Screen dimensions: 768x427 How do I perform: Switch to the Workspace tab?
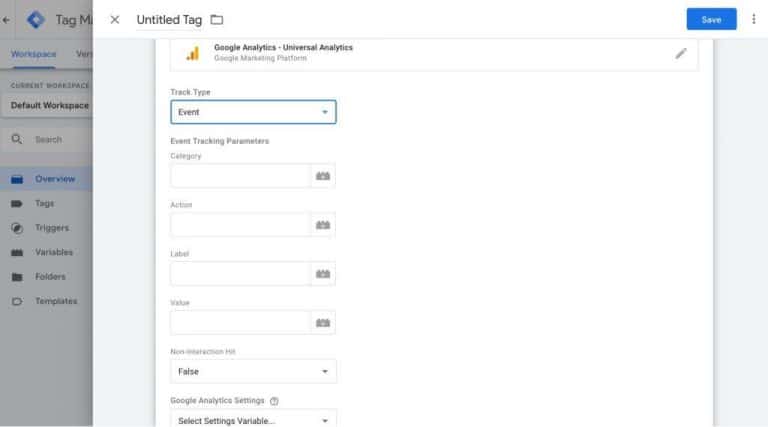coord(34,54)
